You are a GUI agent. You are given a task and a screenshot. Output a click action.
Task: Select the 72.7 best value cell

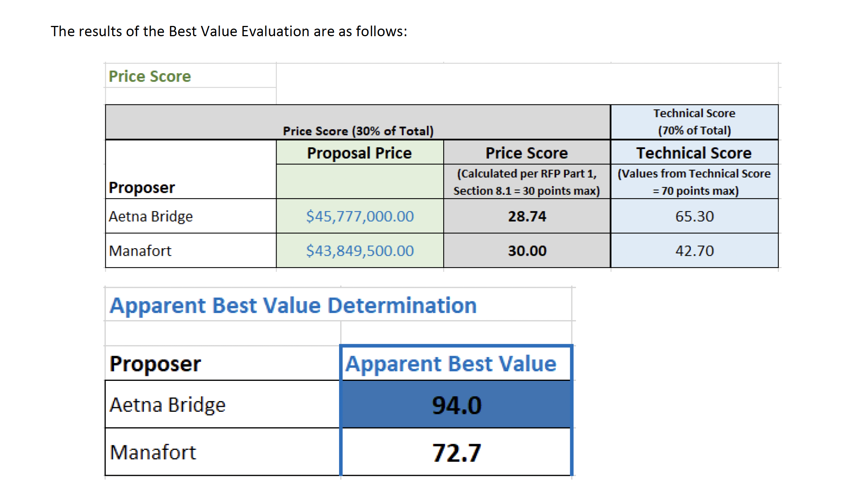point(456,453)
